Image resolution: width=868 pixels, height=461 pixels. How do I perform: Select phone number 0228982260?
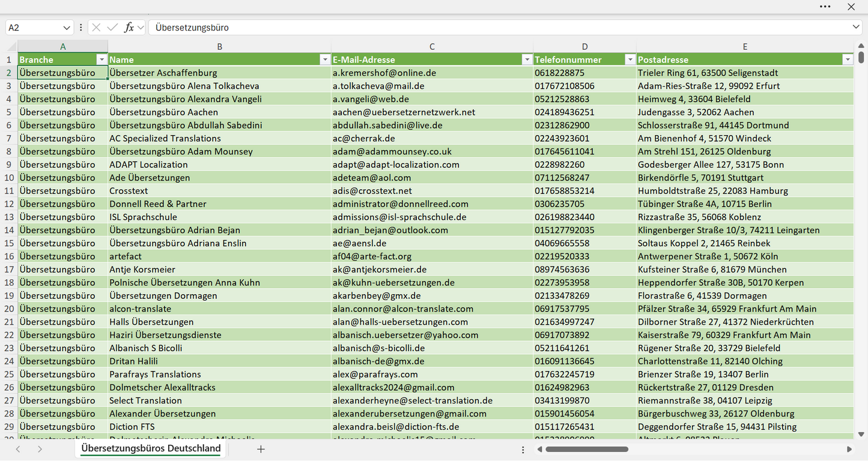pyautogui.click(x=584, y=164)
